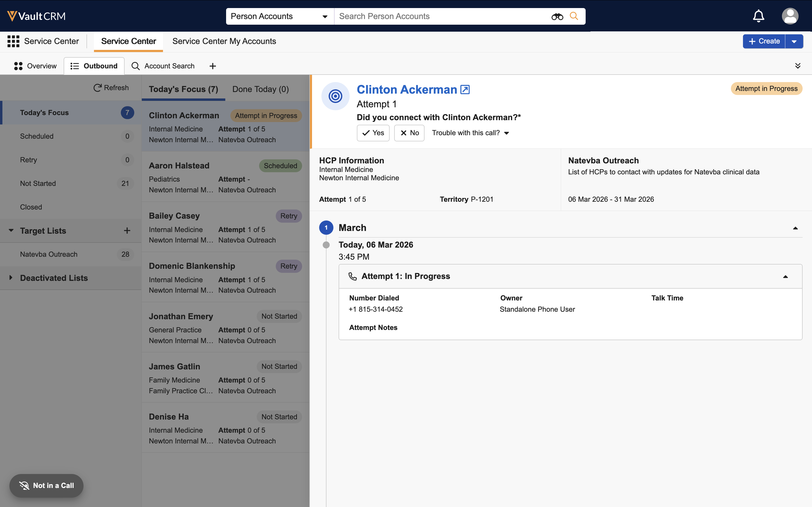The image size is (812, 507).
Task: Open the app launcher grid icon
Action: click(13, 41)
